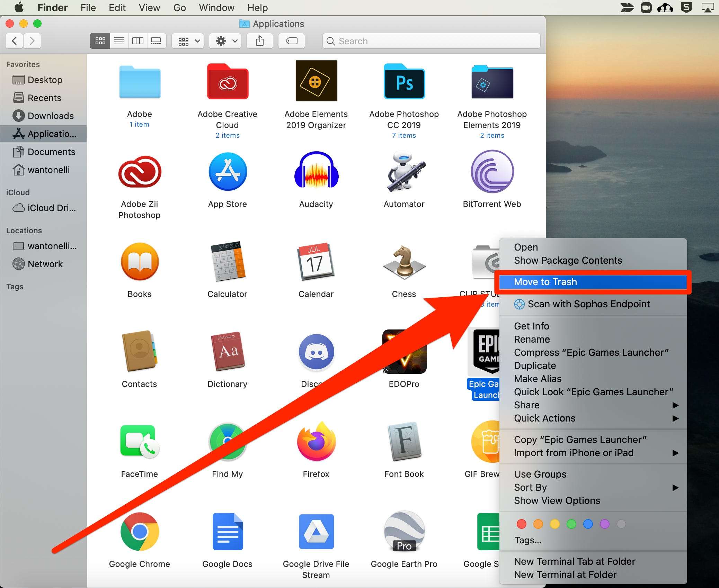Select the Books app icon
The width and height of the screenshot is (719, 588).
140,261
